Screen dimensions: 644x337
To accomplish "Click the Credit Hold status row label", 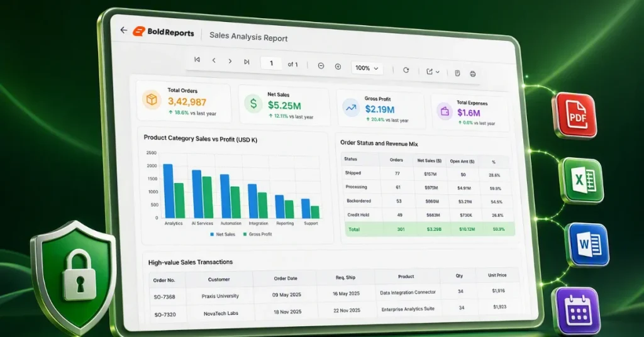I will 358,214.
